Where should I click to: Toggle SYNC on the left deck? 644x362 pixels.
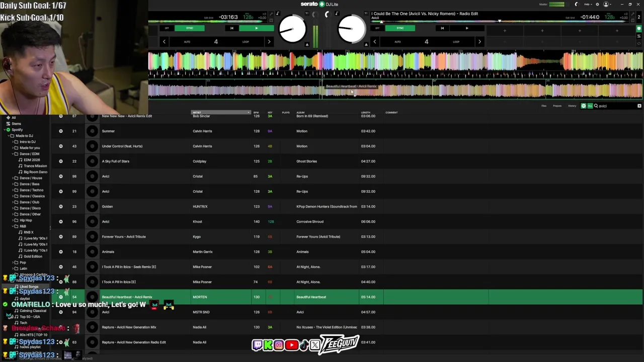190,28
